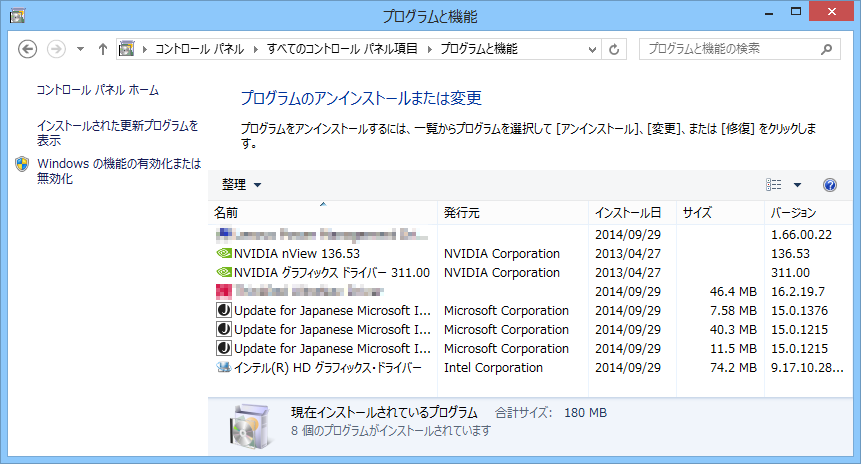861x464 pixels.
Task: Click すべてのコントロール パネル項目 breadcrumb
Action: (x=345, y=48)
